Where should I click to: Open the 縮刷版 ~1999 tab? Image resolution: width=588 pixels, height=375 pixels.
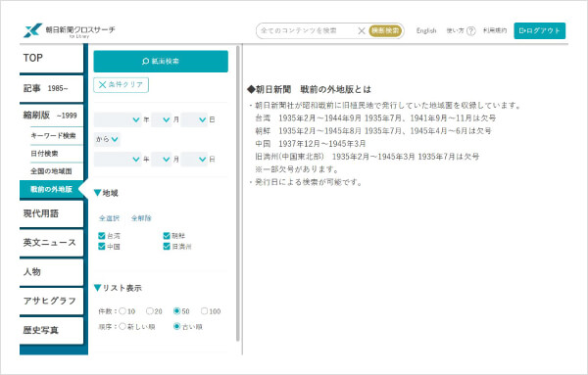click(51, 116)
